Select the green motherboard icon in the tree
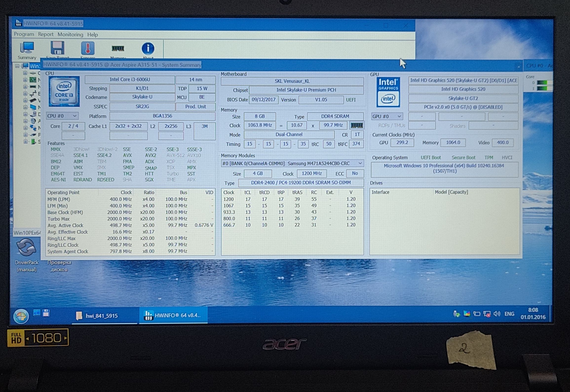 pos(33,80)
